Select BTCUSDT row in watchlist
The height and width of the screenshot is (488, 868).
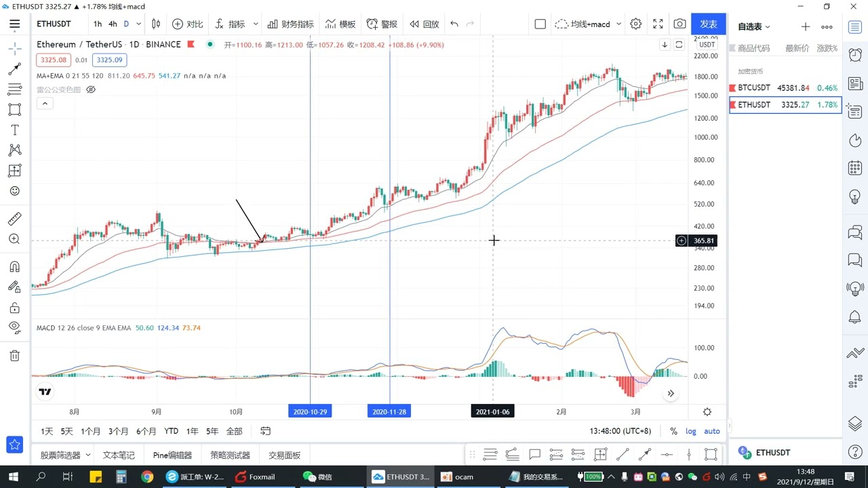tap(785, 87)
